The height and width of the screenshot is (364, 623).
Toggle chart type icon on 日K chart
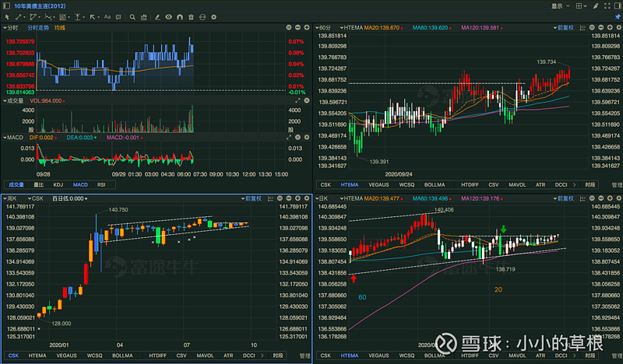pyautogui.click(x=583, y=198)
